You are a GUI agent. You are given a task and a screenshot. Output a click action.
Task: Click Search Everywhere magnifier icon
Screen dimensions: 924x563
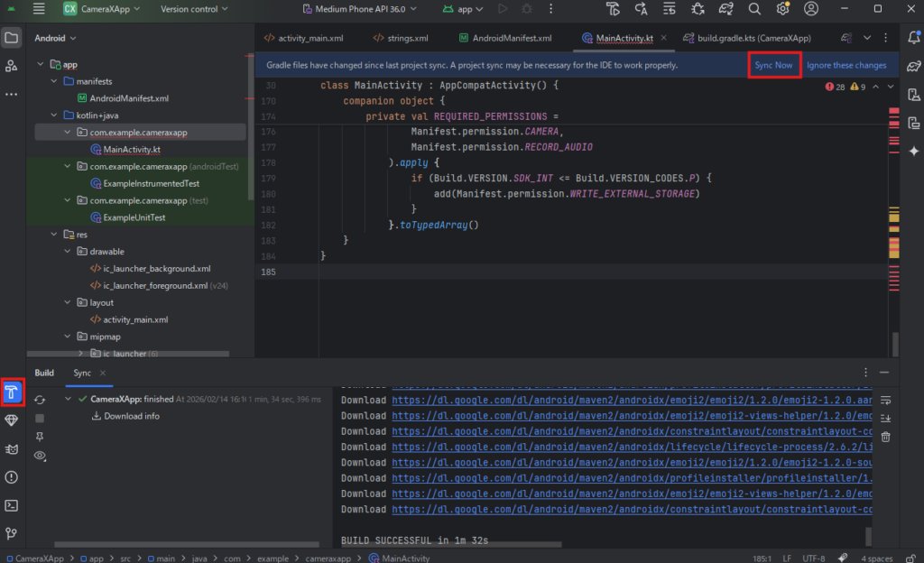point(754,9)
